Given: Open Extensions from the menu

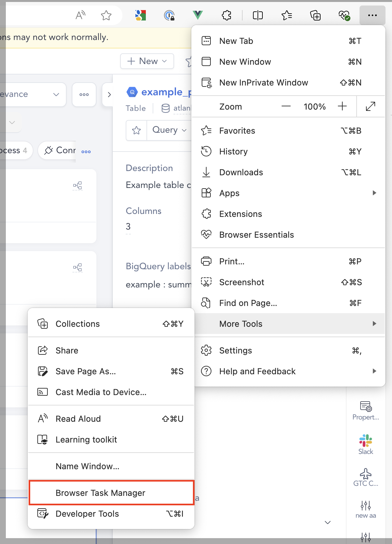Looking at the screenshot, I should [288, 214].
